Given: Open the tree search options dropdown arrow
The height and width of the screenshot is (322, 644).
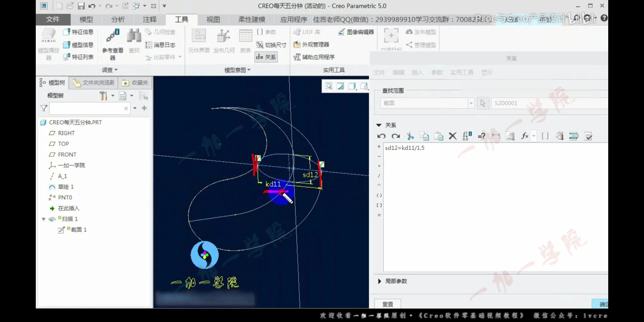Looking at the screenshot, I should click(x=135, y=108).
